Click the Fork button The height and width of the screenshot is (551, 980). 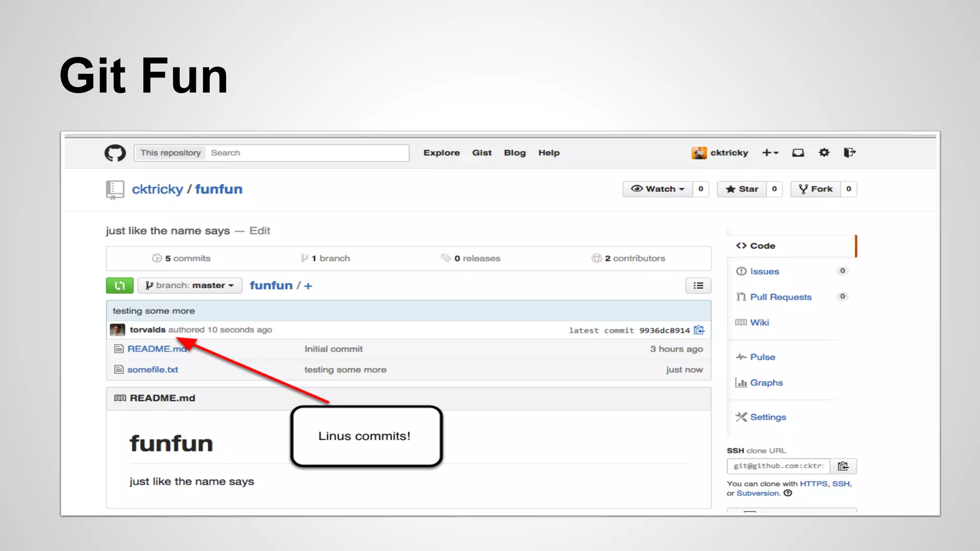(x=816, y=189)
